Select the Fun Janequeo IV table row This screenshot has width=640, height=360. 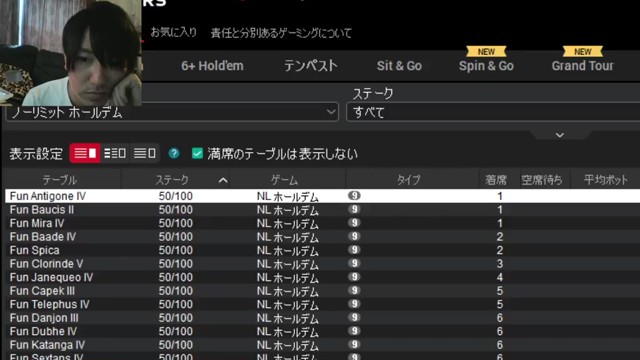(x=322, y=277)
